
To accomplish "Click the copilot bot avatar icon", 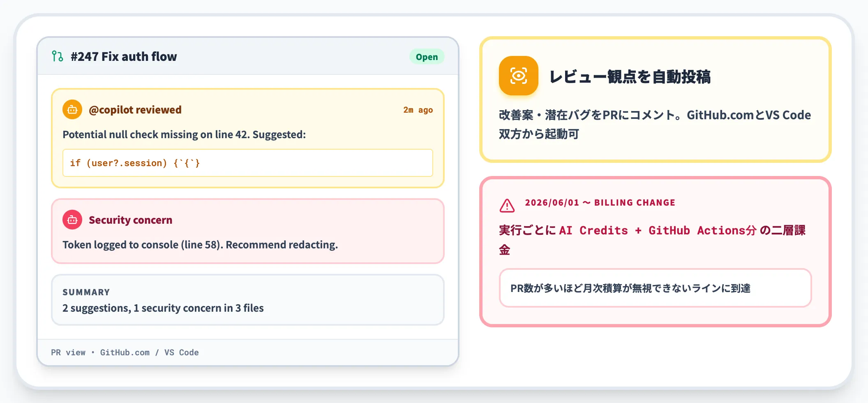I will 72,110.
